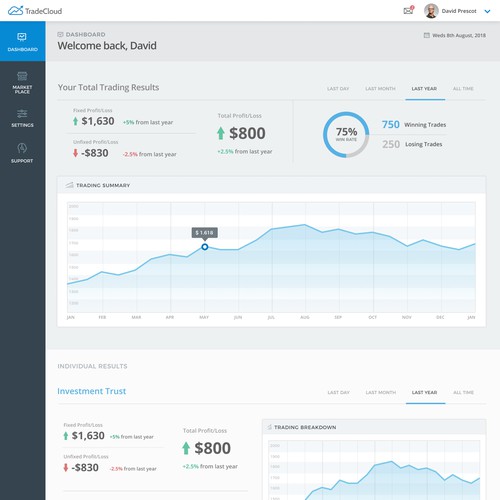The image size is (500, 500).
Task: Expand the user account dropdown arrow
Action: tap(487, 11)
